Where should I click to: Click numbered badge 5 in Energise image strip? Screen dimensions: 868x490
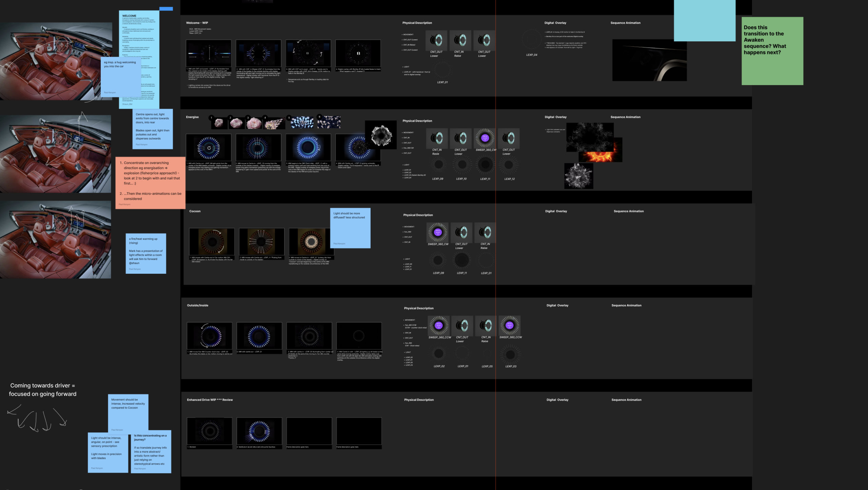click(289, 118)
